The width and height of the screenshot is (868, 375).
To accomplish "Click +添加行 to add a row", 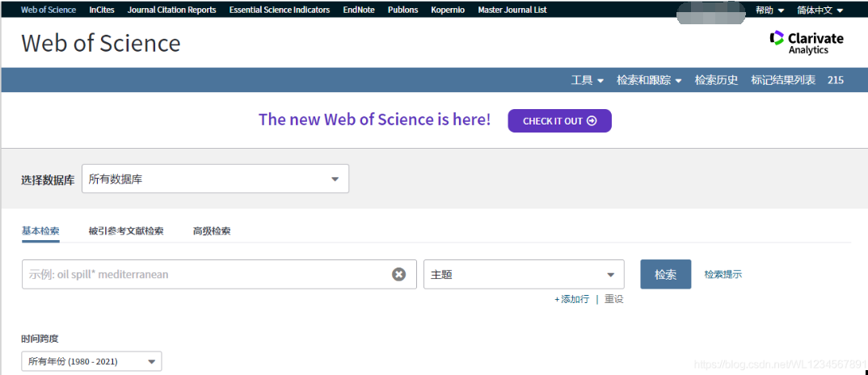I will point(572,299).
